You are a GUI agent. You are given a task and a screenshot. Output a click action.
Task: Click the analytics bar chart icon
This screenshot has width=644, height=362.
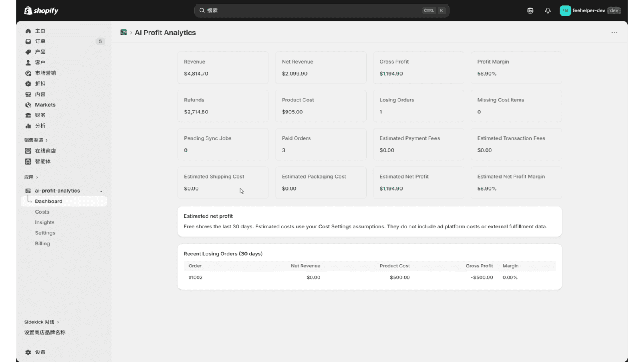click(28, 126)
